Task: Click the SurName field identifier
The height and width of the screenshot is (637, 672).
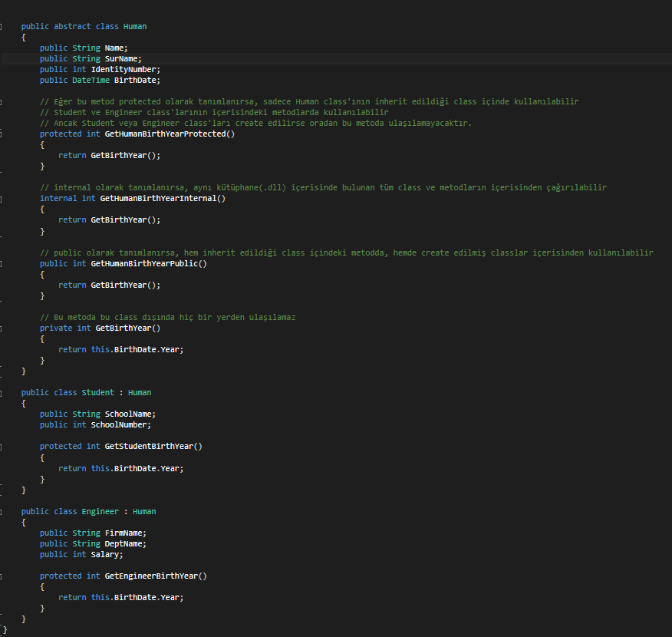Action: coord(121,59)
